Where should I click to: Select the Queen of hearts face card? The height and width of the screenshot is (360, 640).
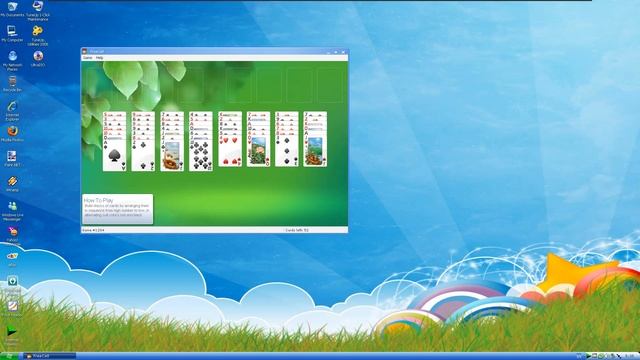(x=258, y=152)
